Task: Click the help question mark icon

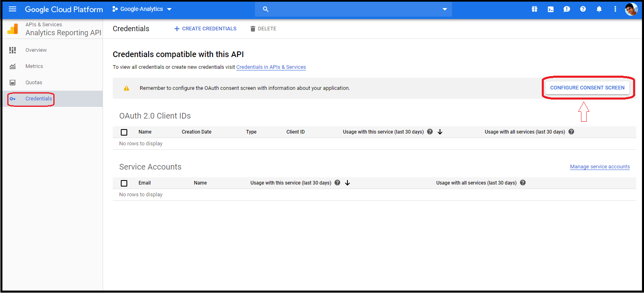Action: click(583, 9)
